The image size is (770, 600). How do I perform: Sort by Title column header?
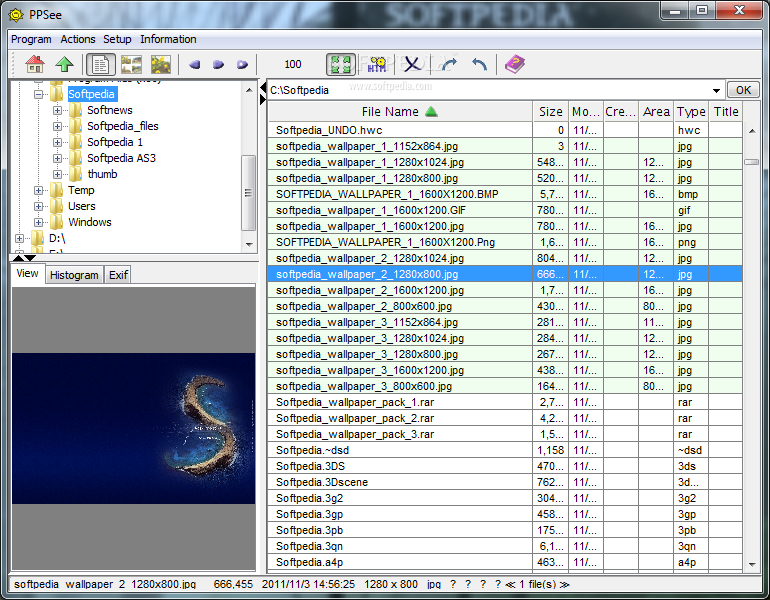tap(726, 112)
